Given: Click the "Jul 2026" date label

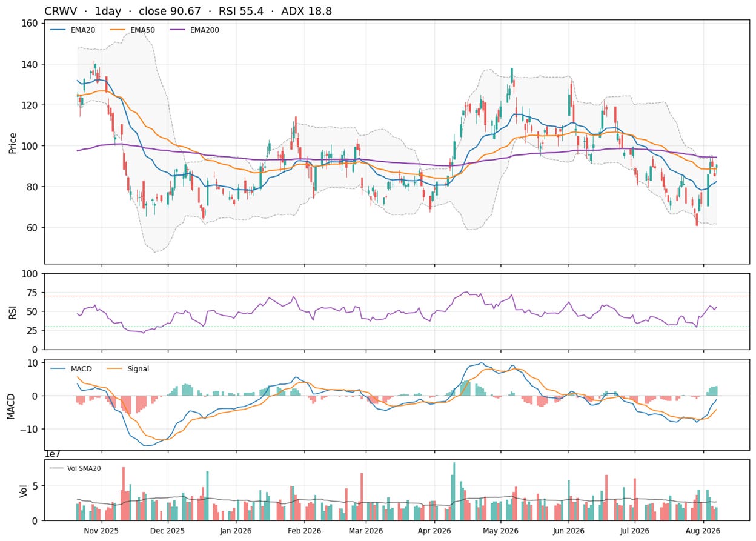Looking at the screenshot, I should click(635, 531).
